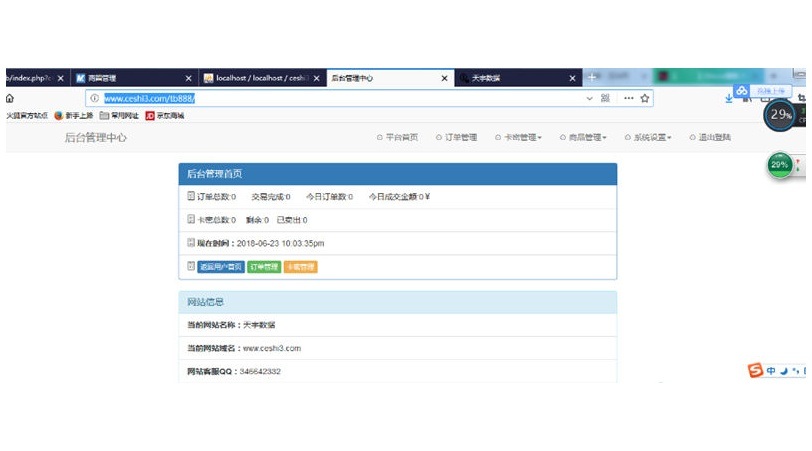Viewport: 812px width, 451px height.
Task: Toggle the 中 Chinese input mode indicator
Action: tap(771, 371)
